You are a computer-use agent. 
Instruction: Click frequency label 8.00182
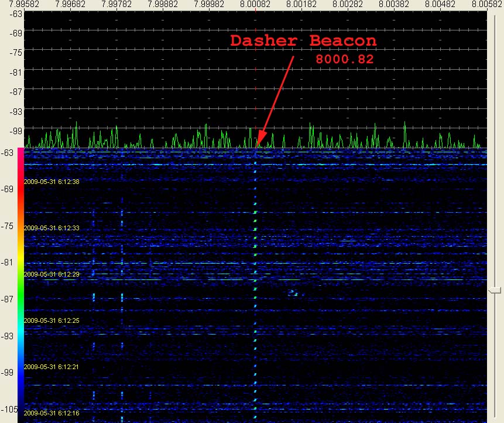[301, 4]
